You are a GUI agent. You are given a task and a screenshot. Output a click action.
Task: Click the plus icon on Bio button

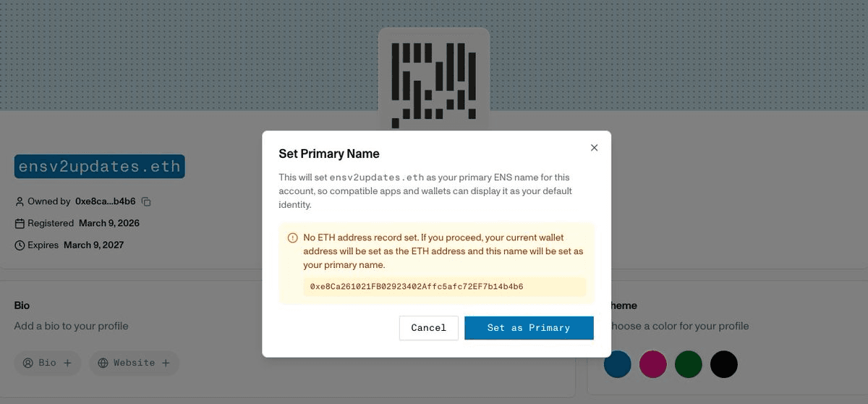coord(67,363)
